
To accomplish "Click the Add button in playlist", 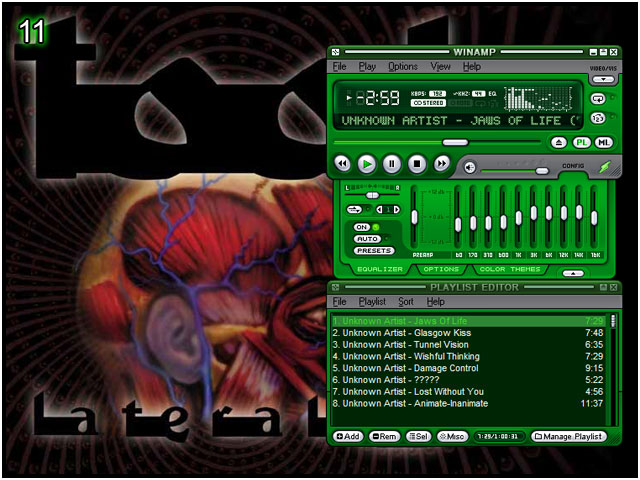I will [x=348, y=436].
